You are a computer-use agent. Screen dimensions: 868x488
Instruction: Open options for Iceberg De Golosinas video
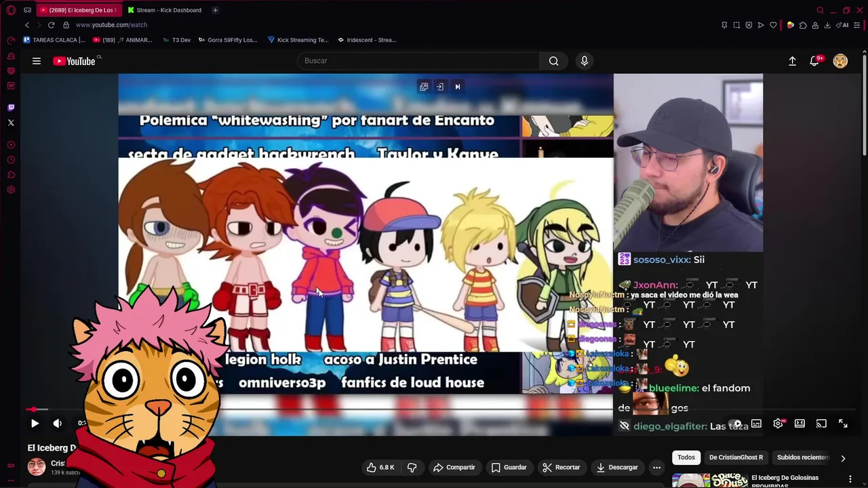tap(850, 479)
